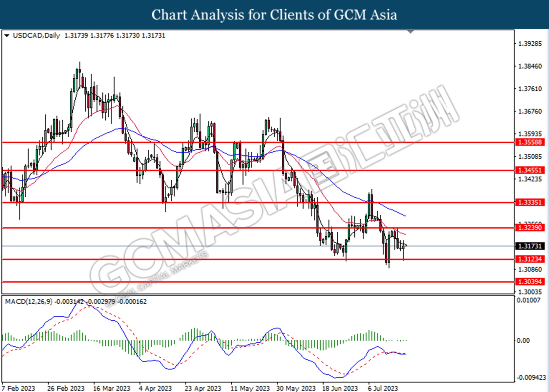Select the 1.30394 support level label
Image resolution: width=549 pixels, height=392 pixels.
click(x=530, y=282)
